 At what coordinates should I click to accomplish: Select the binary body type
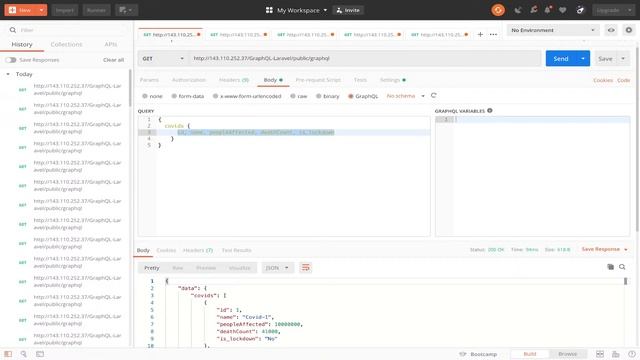(x=318, y=96)
